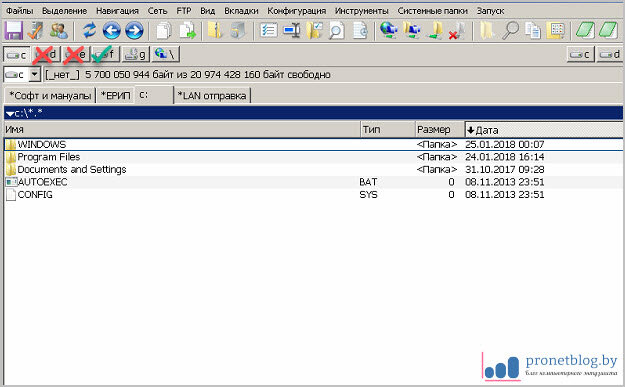Click the checklist view icon
Image resolution: width=625 pixels, height=387 pixels.
269,30
